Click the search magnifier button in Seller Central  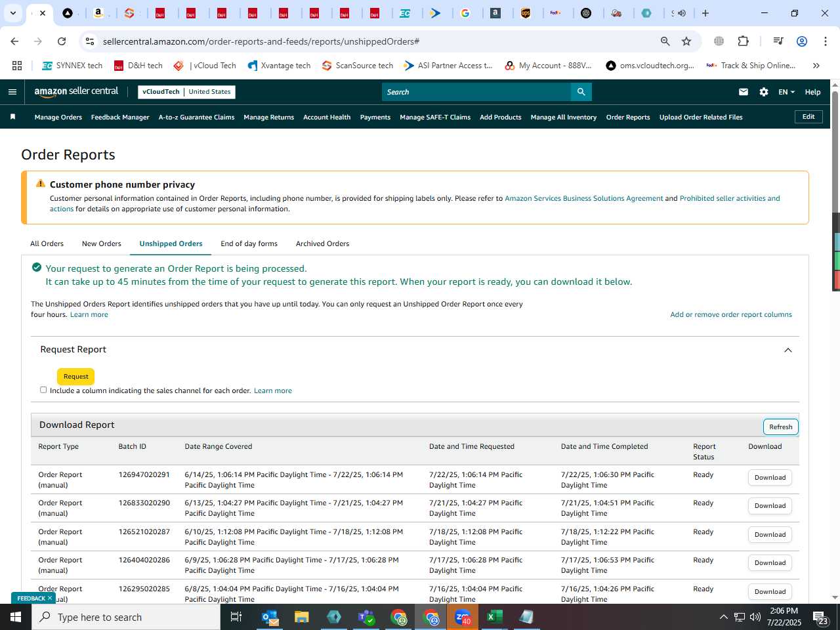(x=581, y=92)
